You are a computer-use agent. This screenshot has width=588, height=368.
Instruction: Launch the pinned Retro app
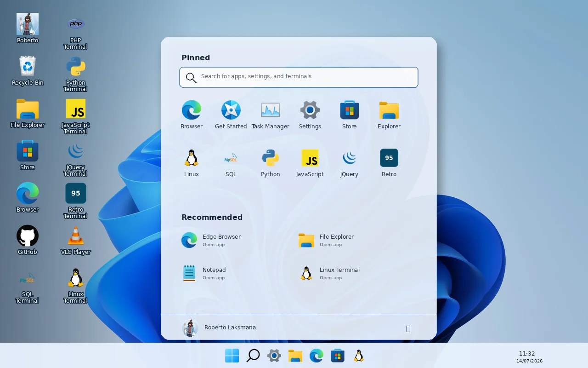(389, 163)
